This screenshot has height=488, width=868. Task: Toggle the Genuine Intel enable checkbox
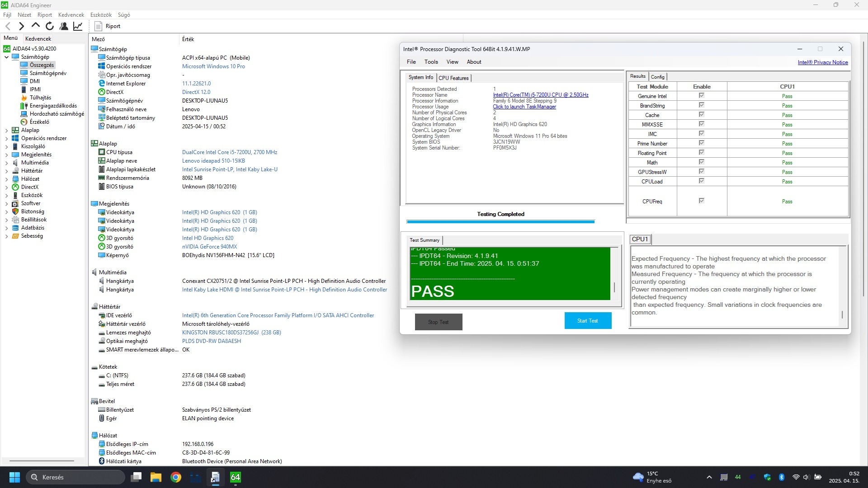click(x=702, y=95)
